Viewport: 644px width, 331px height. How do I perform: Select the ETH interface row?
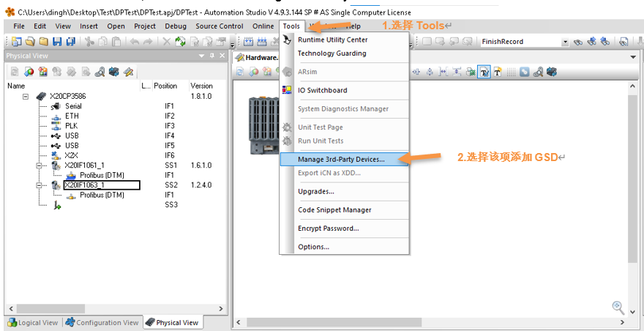pos(72,116)
